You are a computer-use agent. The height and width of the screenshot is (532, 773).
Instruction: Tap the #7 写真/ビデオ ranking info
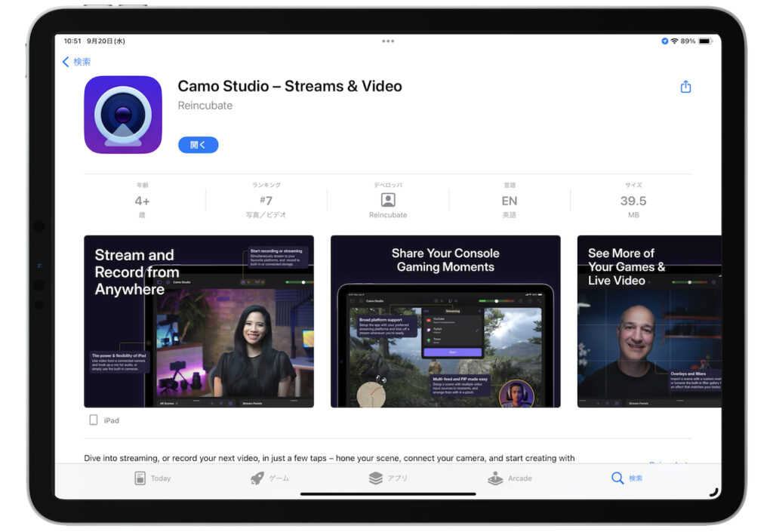click(266, 201)
